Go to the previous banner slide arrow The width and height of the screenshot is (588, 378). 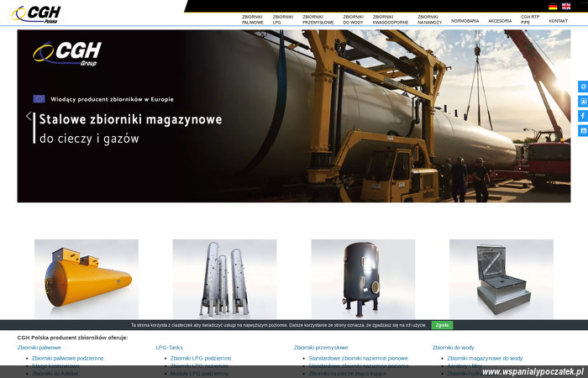[x=29, y=116]
